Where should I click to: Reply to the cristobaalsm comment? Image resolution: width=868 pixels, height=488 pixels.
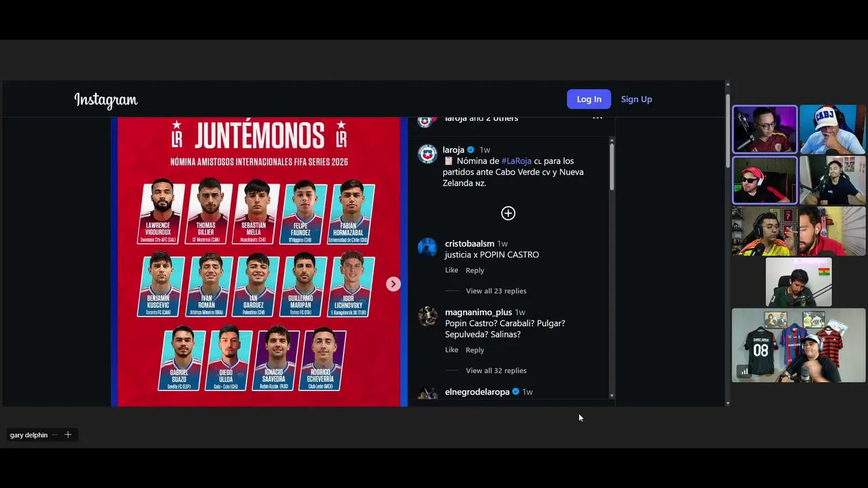click(x=475, y=270)
